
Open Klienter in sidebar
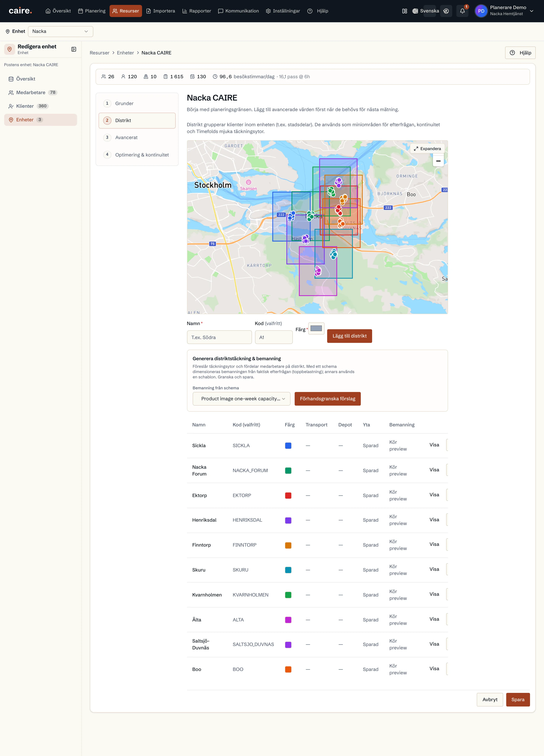pos(41,106)
